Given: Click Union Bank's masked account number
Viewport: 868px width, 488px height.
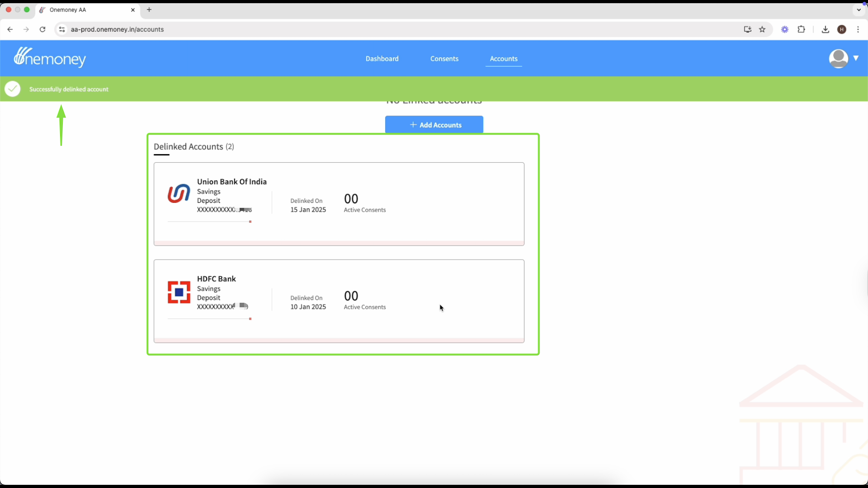Looking at the screenshot, I should 224,210.
